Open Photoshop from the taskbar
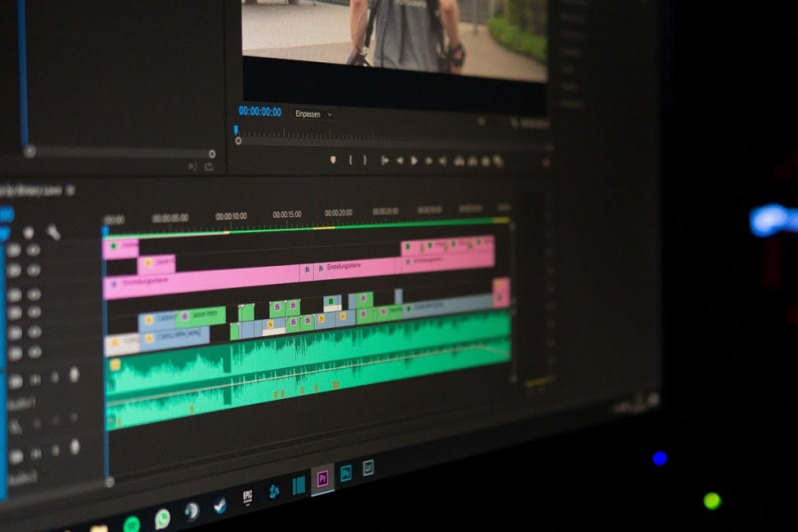Image resolution: width=798 pixels, height=532 pixels. (x=346, y=474)
